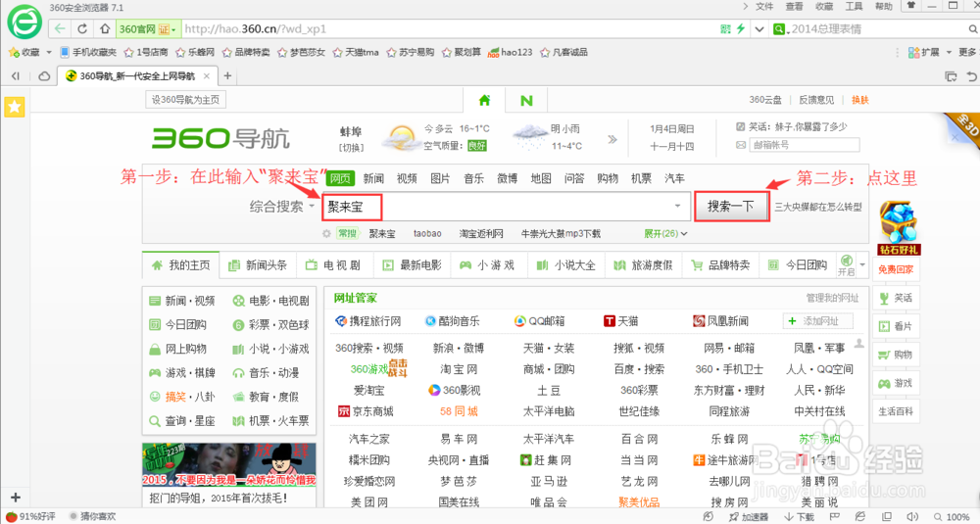This screenshot has height=524, width=980.
Task: Click 设360导航为主页 button
Action: tap(185, 100)
